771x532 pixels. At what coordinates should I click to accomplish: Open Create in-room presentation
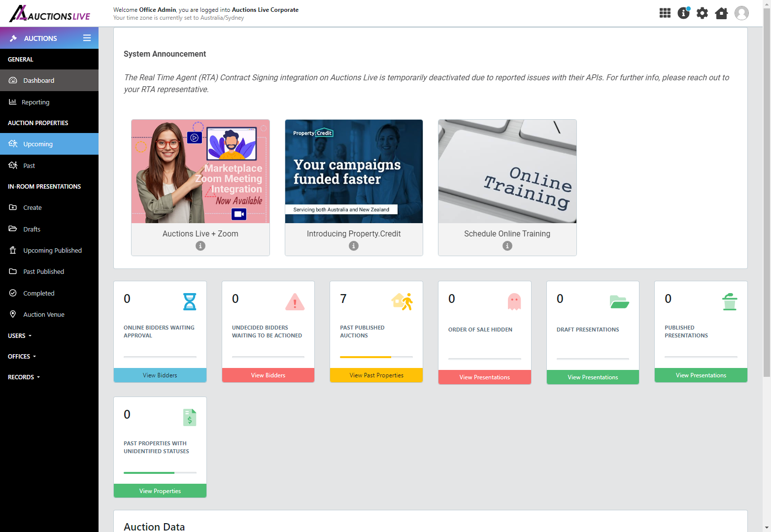point(49,207)
